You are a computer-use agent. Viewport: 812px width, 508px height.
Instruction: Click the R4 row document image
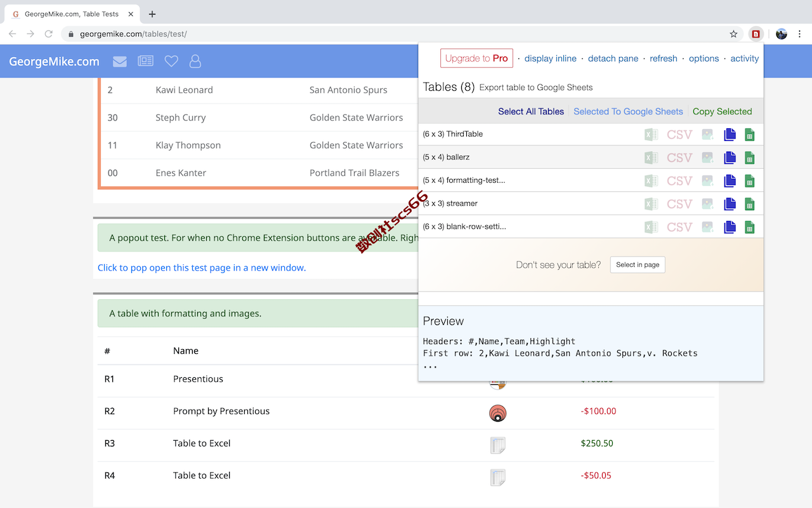pyautogui.click(x=498, y=478)
